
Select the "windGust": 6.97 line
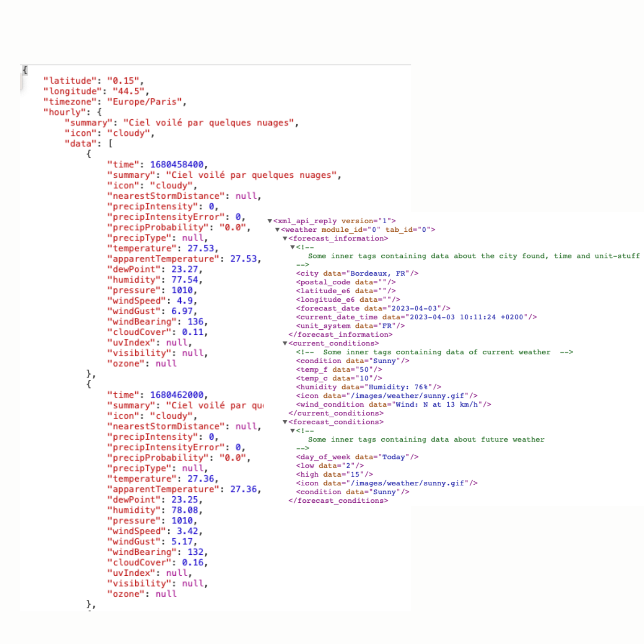coord(152,311)
